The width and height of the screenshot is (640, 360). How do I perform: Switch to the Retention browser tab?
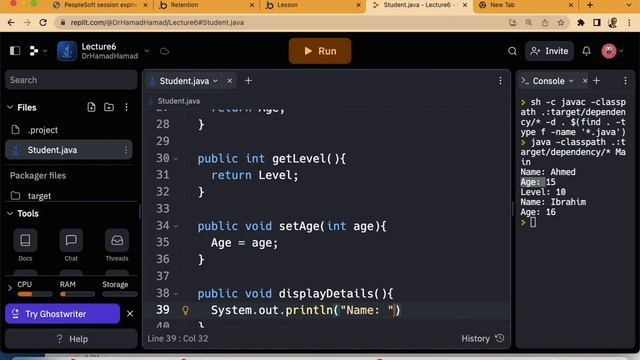coord(206,5)
